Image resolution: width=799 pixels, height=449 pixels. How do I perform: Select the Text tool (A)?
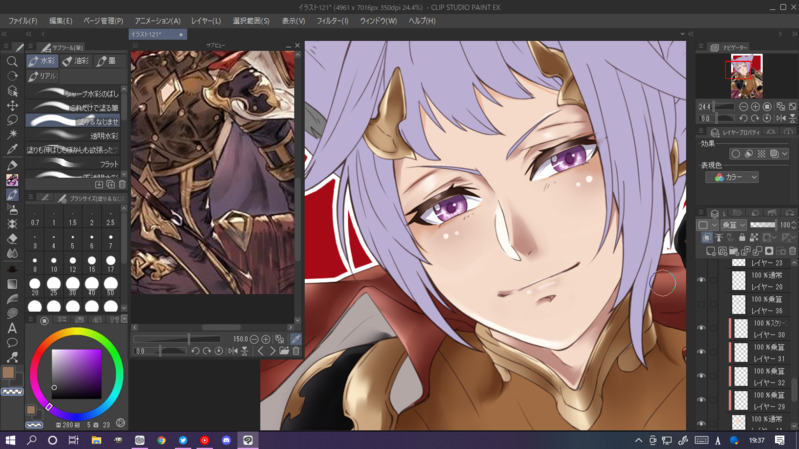coord(12,328)
